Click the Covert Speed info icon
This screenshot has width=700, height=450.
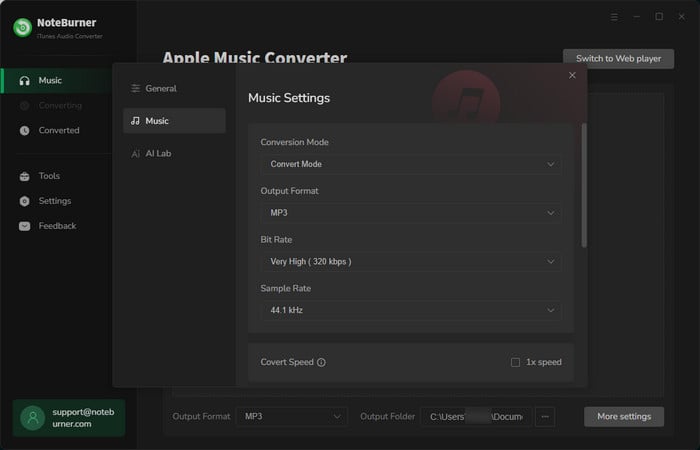tap(321, 362)
